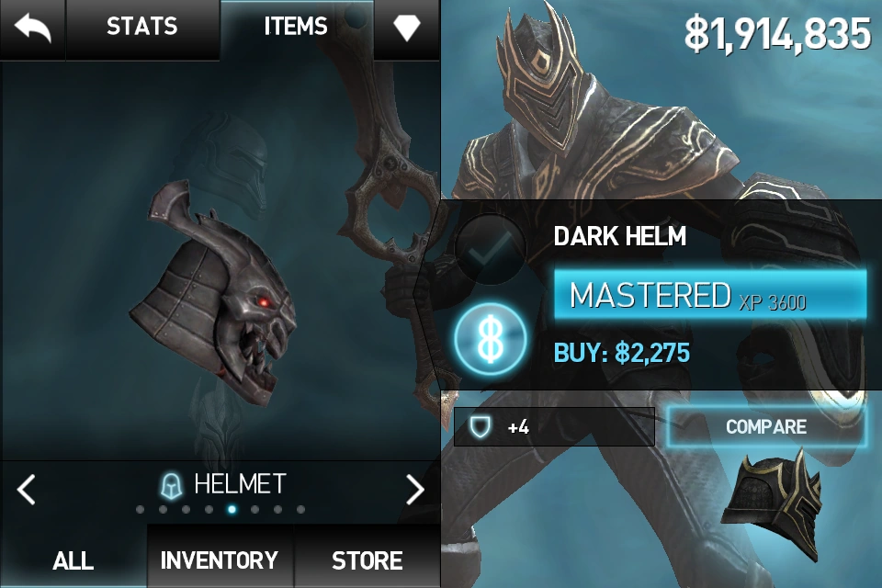The width and height of the screenshot is (882, 588).
Task: Switch to the STATS tab
Action: tap(142, 27)
